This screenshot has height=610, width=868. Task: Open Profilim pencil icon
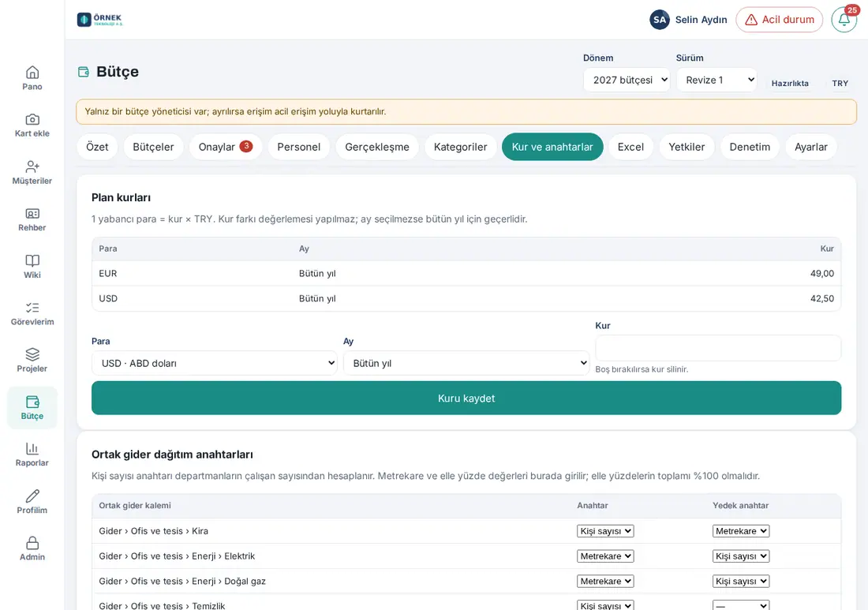tap(32, 496)
